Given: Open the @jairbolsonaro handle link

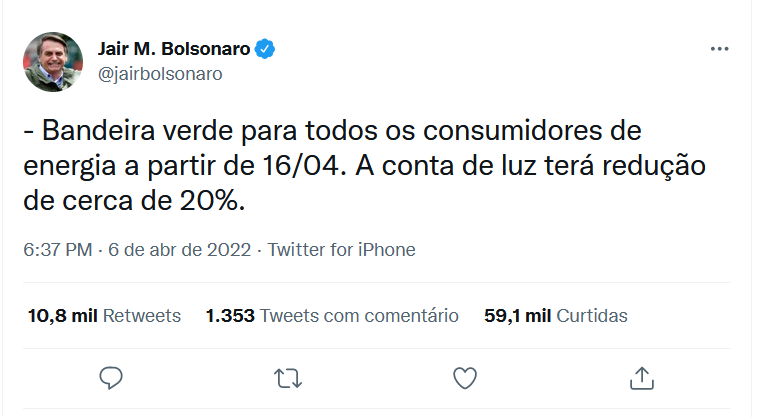Looking at the screenshot, I should coord(159,73).
